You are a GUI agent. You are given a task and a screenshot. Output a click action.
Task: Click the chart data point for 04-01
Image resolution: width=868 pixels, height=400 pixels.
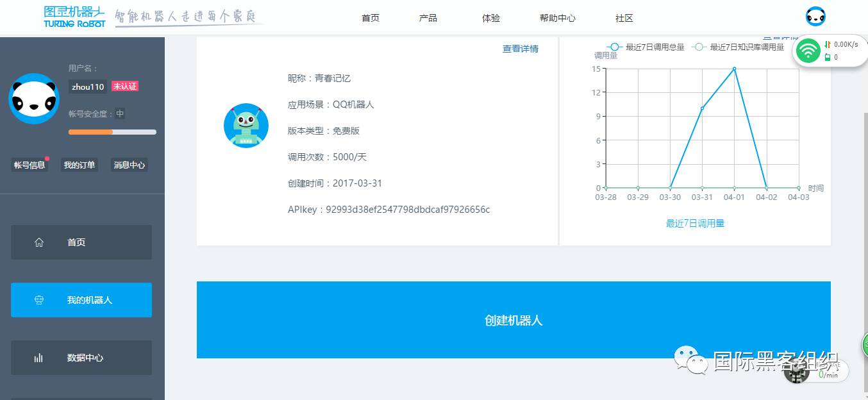(734, 69)
